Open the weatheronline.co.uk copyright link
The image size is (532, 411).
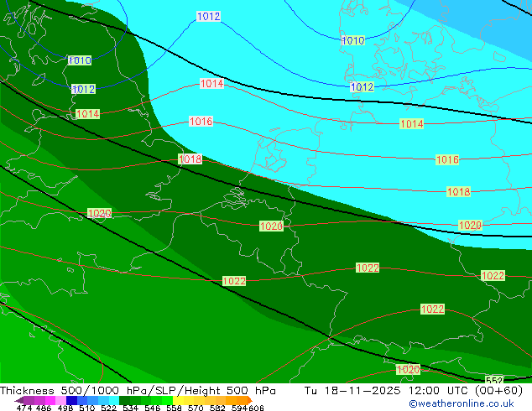click(x=461, y=403)
